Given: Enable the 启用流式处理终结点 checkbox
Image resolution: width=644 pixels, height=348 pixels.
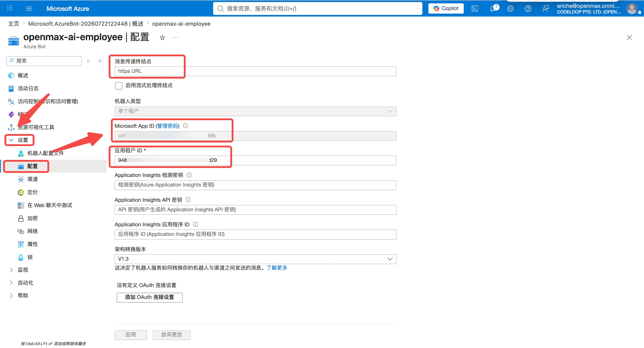Looking at the screenshot, I should pyautogui.click(x=119, y=86).
